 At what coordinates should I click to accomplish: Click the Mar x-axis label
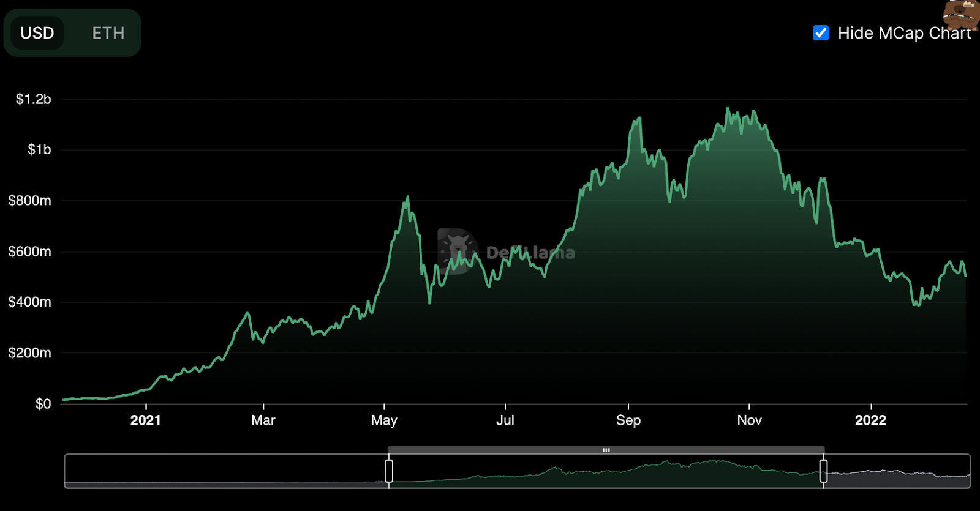[263, 420]
